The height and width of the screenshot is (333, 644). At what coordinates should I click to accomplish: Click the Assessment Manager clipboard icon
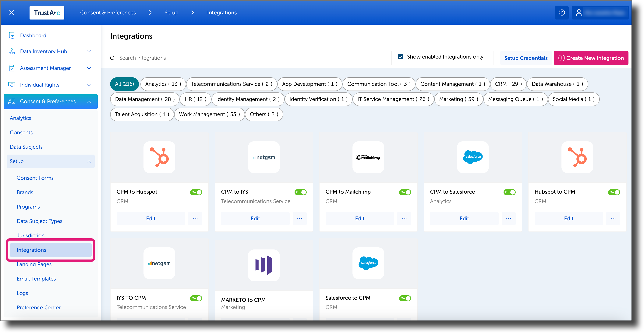point(12,68)
